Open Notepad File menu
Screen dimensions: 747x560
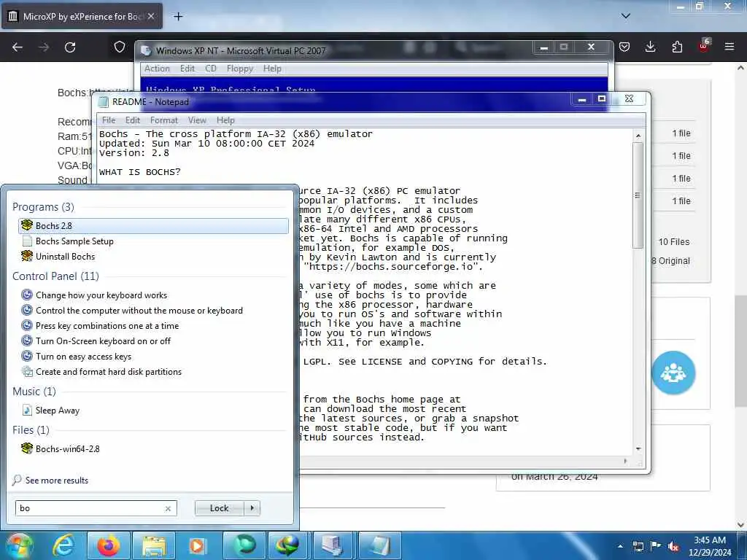[x=109, y=120]
